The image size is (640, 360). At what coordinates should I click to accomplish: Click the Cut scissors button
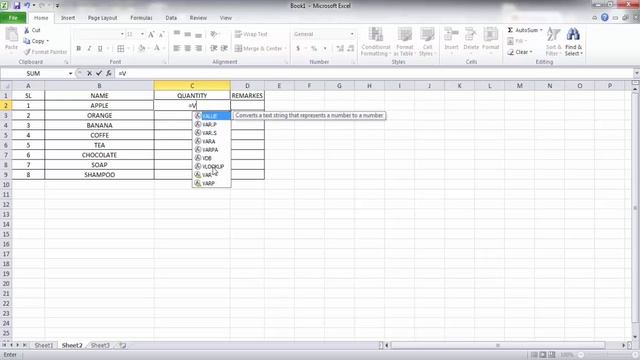32,30
